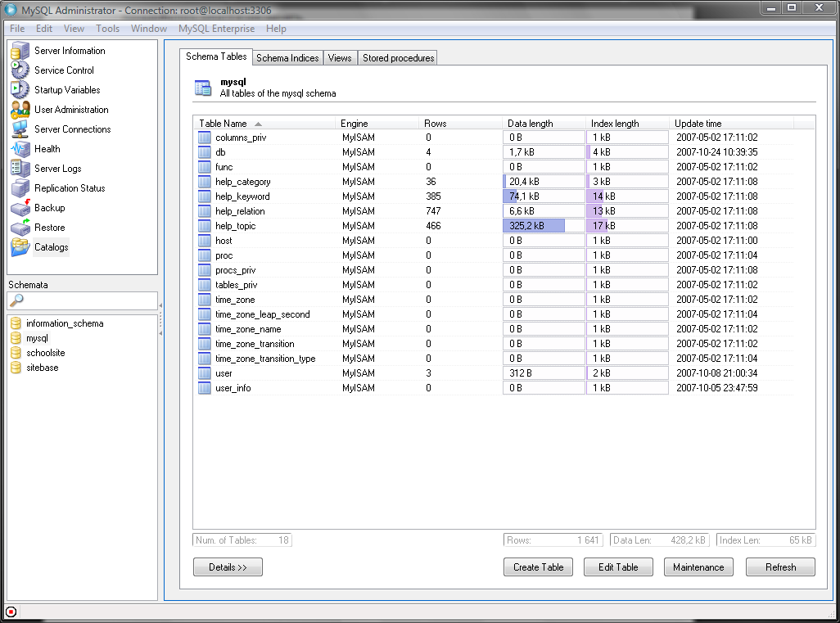The height and width of the screenshot is (623, 840).
Task: Select the Restore icon
Action: [20, 228]
